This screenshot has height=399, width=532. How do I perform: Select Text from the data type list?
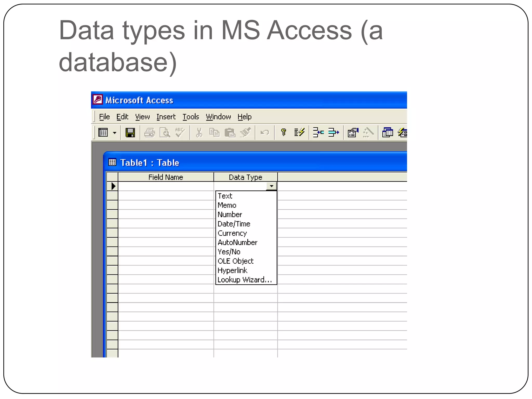(x=246, y=196)
